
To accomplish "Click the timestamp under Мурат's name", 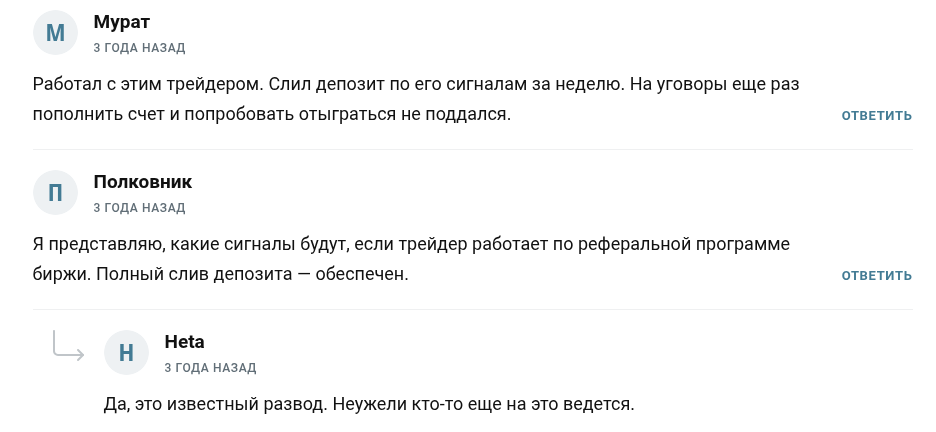I will click(x=139, y=47).
